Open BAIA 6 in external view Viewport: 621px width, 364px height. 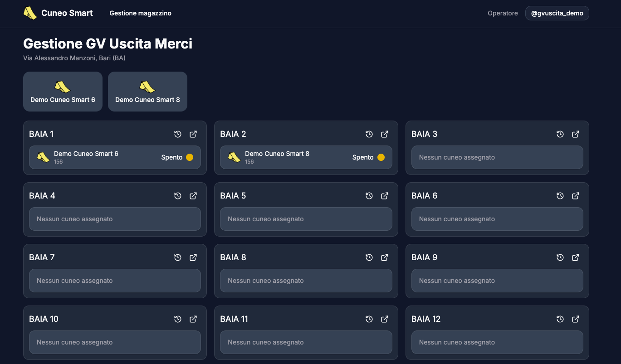click(x=575, y=195)
